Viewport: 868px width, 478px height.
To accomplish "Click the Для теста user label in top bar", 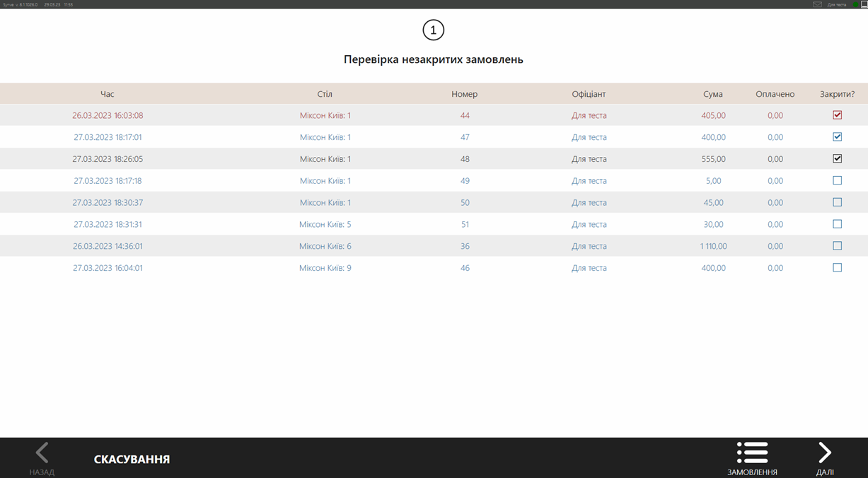I will (x=836, y=4).
